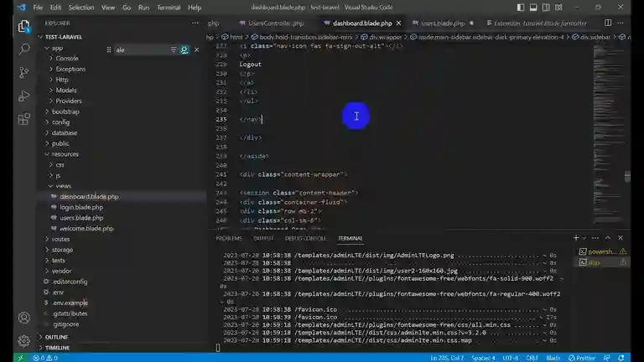Open the Go menu

[127, 8]
